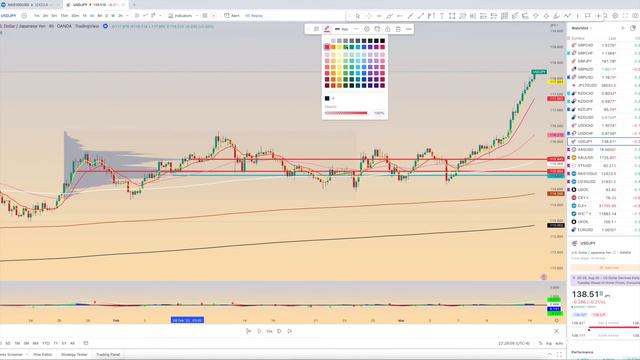The height and width of the screenshot is (360, 640).
Task: Open the NAS100USD browser tab
Action: pos(28,5)
